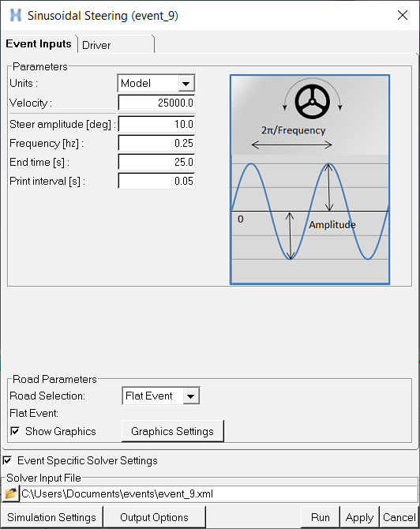Disable Event Specific Solver Settings checkbox
The image size is (420, 529).
point(7,460)
